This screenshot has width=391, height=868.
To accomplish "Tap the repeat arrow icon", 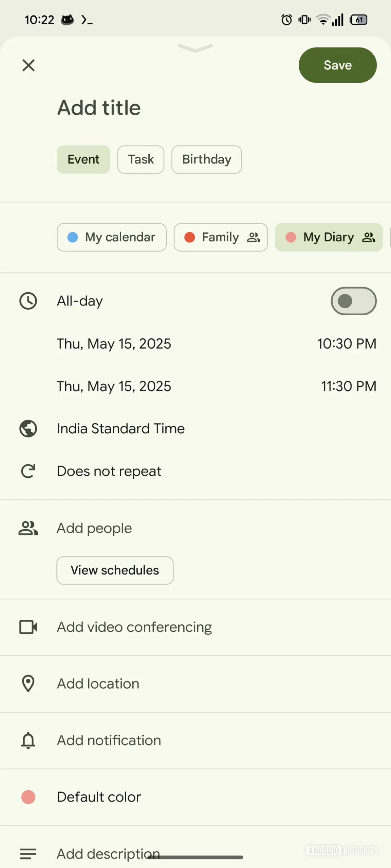I will (x=28, y=471).
